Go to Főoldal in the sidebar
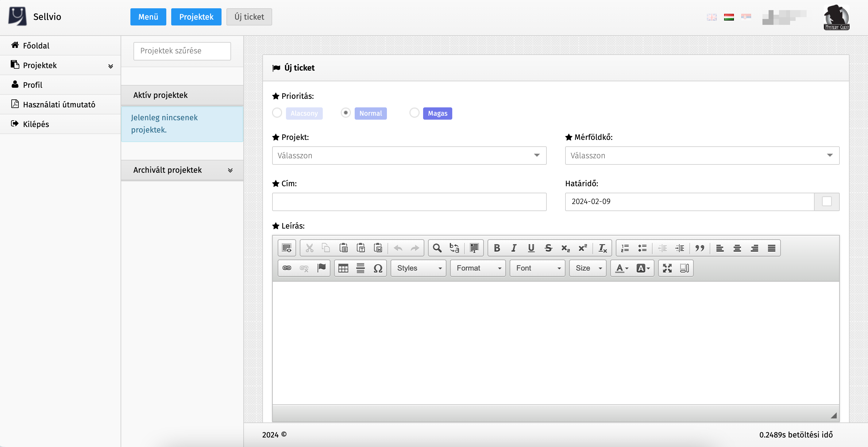The height and width of the screenshot is (447, 868). [36, 45]
